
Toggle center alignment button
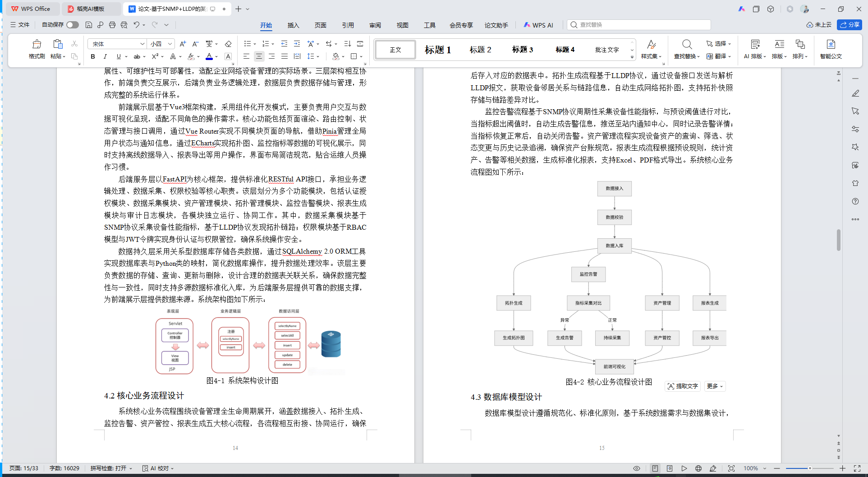click(x=259, y=56)
